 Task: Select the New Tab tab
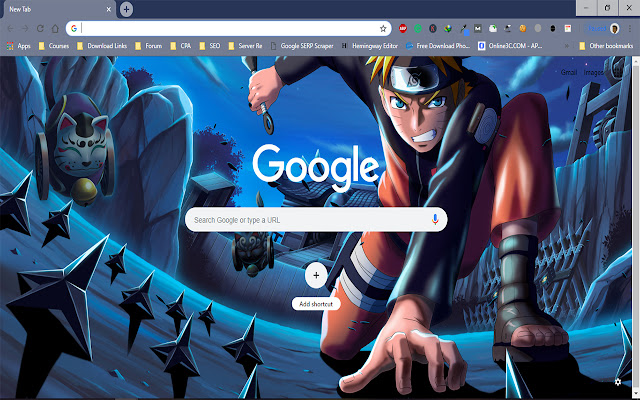tap(59, 9)
